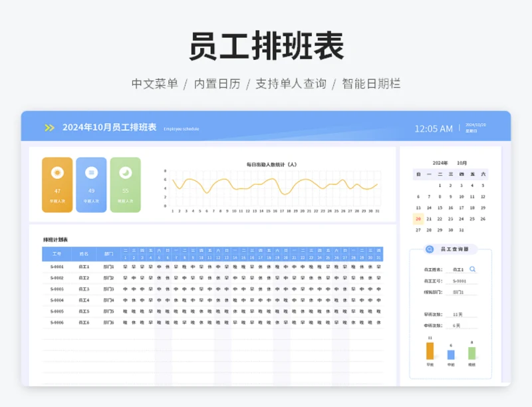Click the magnifier beside 员工姓名 field

pos(472,269)
